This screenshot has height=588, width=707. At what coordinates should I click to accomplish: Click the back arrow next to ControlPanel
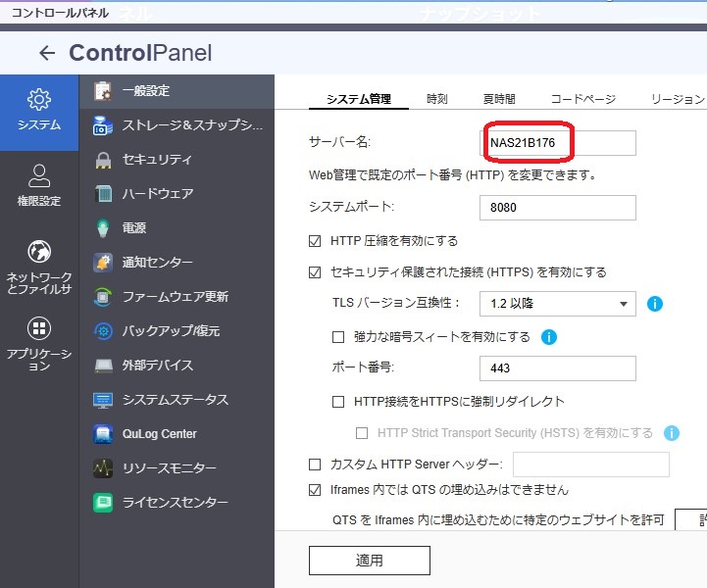point(47,53)
